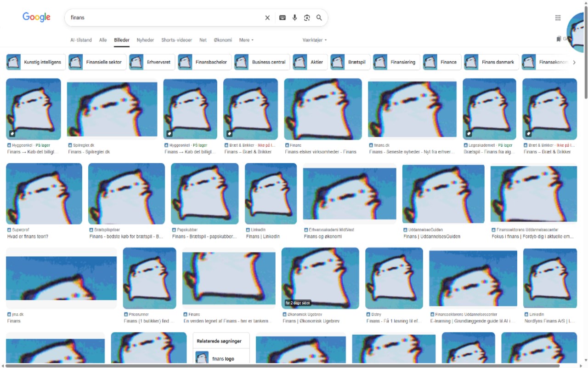The image size is (588, 368).
Task: Select the Brætspil filter chip
Action: [x=350, y=62]
